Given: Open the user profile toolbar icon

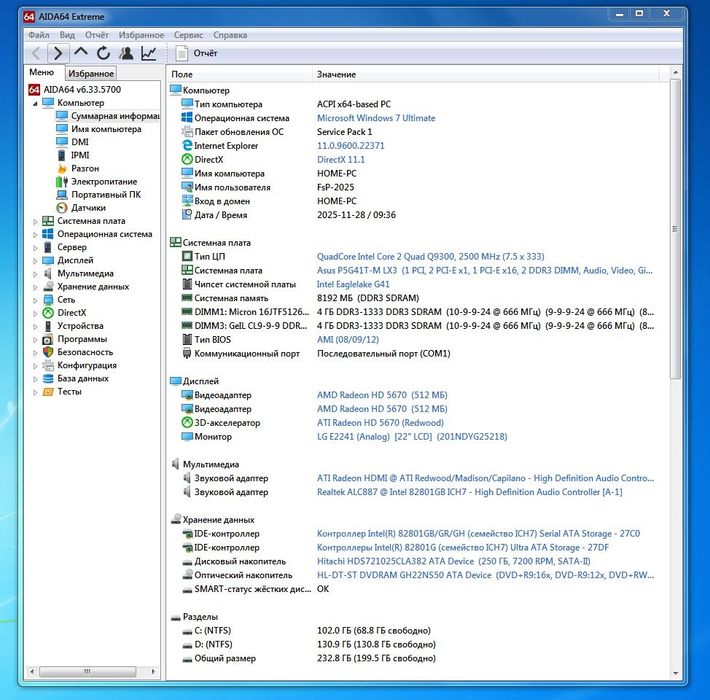Looking at the screenshot, I should 126,53.
